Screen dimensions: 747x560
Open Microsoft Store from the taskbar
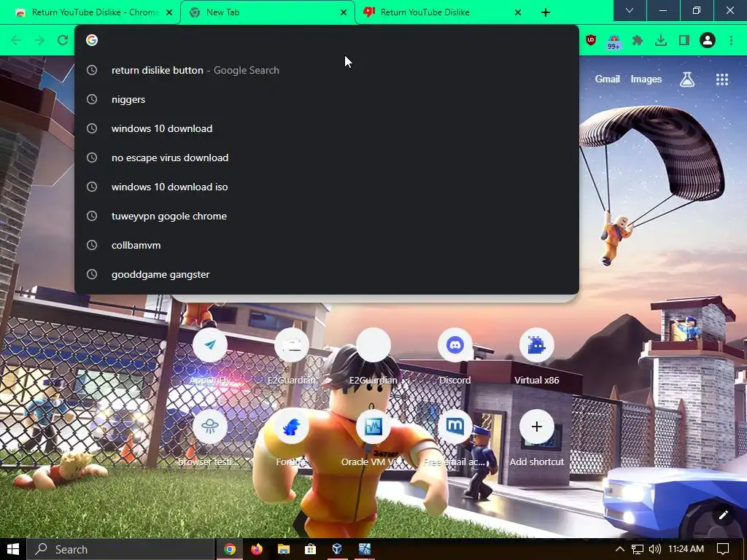pos(310,550)
